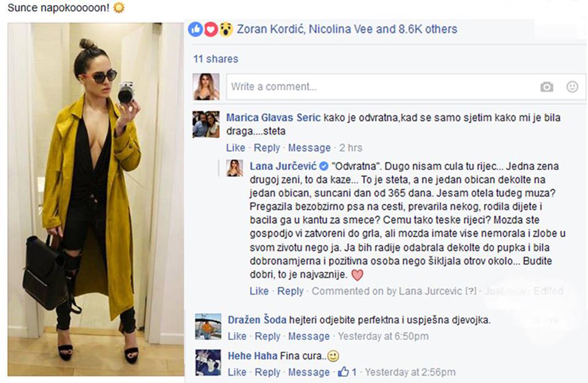Like Marica Glavas Seric's comment
This screenshot has width=588, height=383.
pyautogui.click(x=236, y=148)
